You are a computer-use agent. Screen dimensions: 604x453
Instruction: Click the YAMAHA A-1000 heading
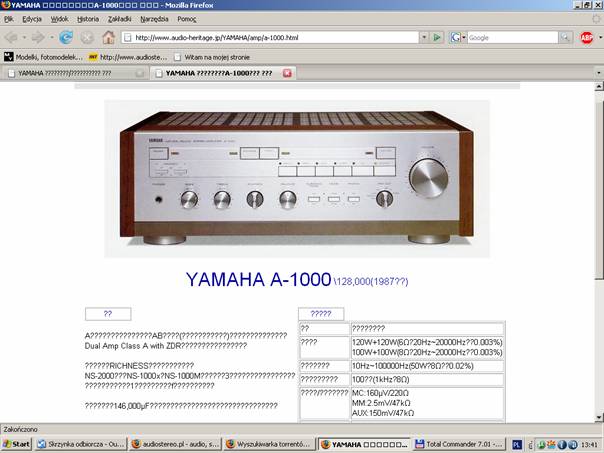click(x=258, y=279)
